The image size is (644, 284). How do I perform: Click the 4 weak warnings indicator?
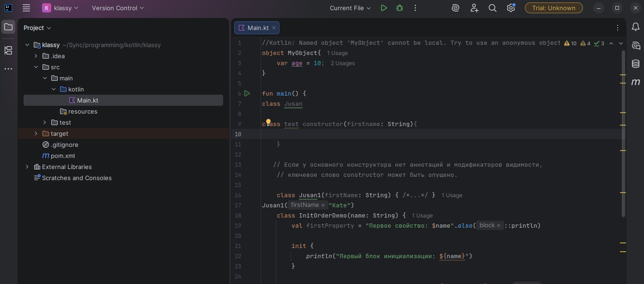pos(585,43)
